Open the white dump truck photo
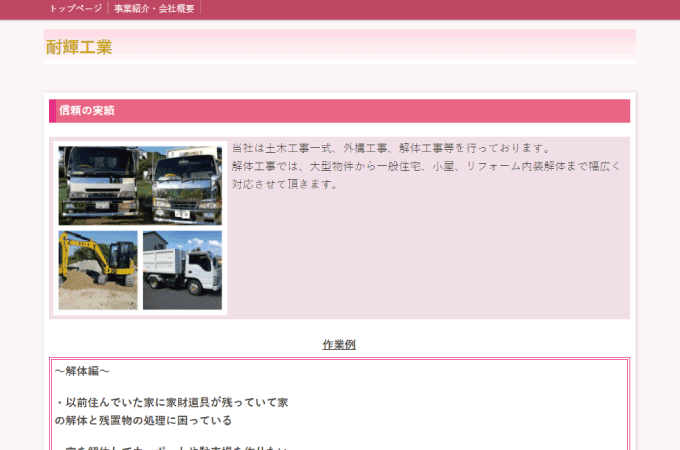680x450 pixels. 182,270
